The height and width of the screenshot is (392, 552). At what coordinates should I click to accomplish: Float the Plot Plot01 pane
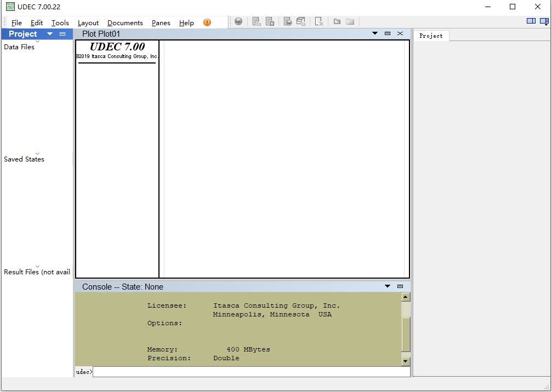tap(388, 33)
